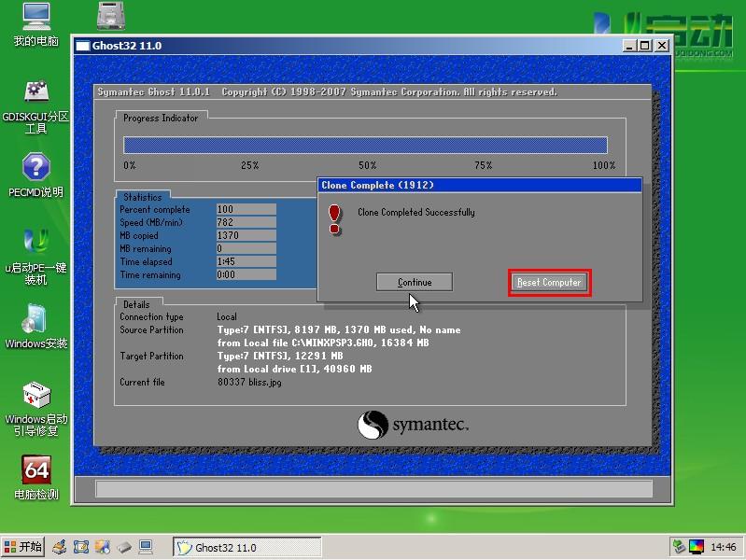Click the red exclamation icon in dialog

[x=335, y=218]
